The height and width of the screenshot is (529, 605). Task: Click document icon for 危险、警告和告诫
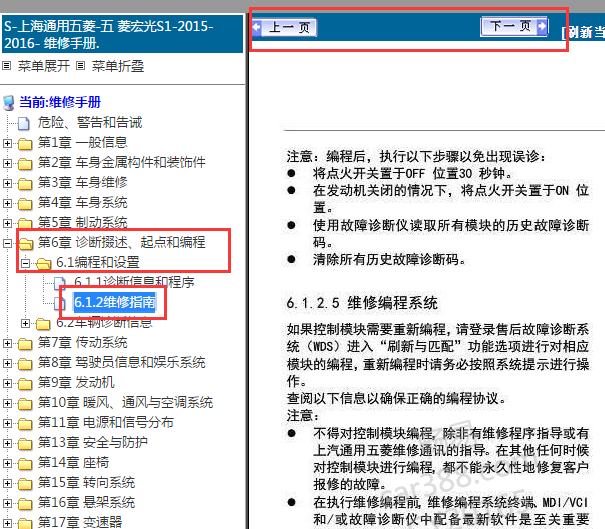coord(24,123)
